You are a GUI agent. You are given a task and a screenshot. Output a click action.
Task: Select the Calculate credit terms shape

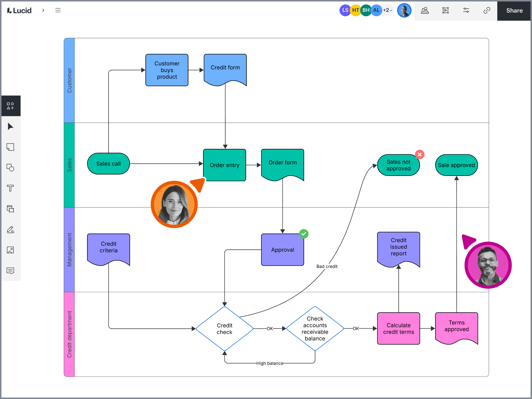click(x=399, y=329)
